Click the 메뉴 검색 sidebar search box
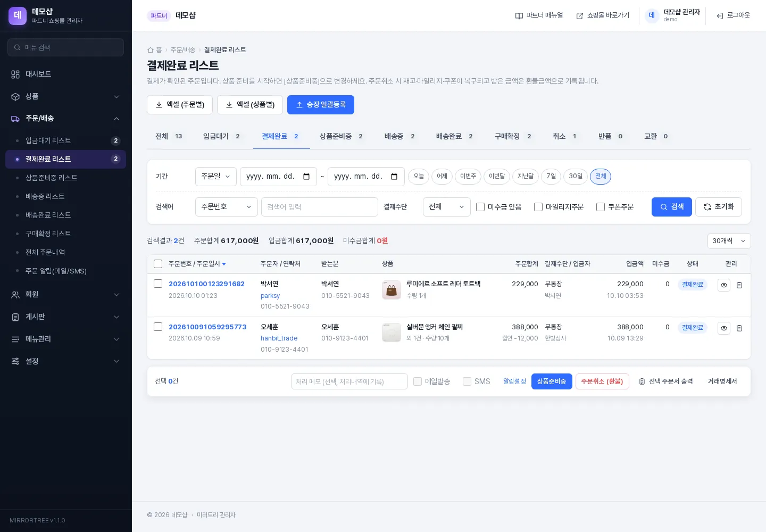 66,47
